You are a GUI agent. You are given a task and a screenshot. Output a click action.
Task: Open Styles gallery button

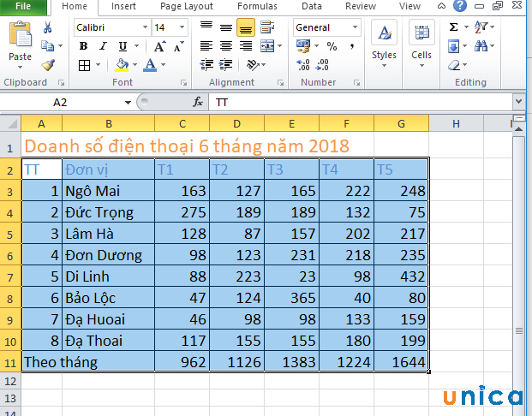(x=384, y=44)
